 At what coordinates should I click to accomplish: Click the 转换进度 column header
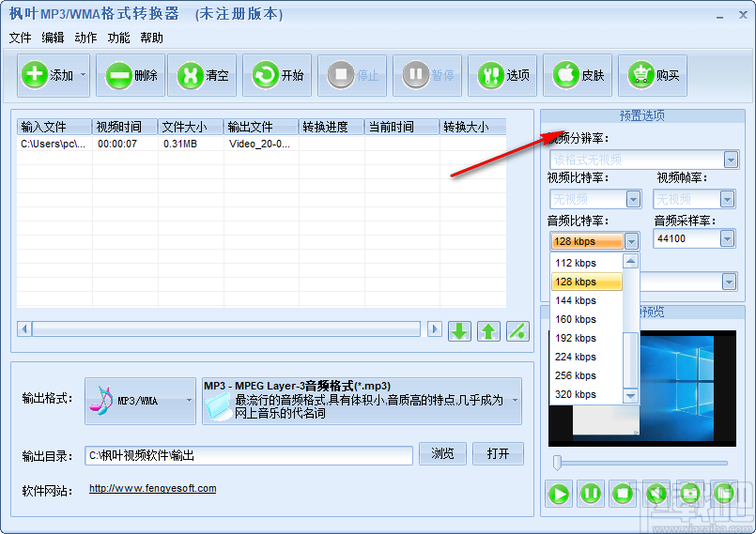[x=332, y=127]
